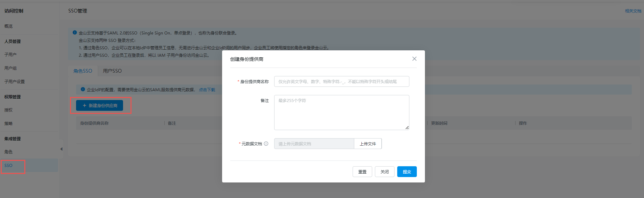Image resolution: width=644 pixels, height=198 pixels.
Task: Click the 新建身份供应商 button
Action: [x=100, y=105]
